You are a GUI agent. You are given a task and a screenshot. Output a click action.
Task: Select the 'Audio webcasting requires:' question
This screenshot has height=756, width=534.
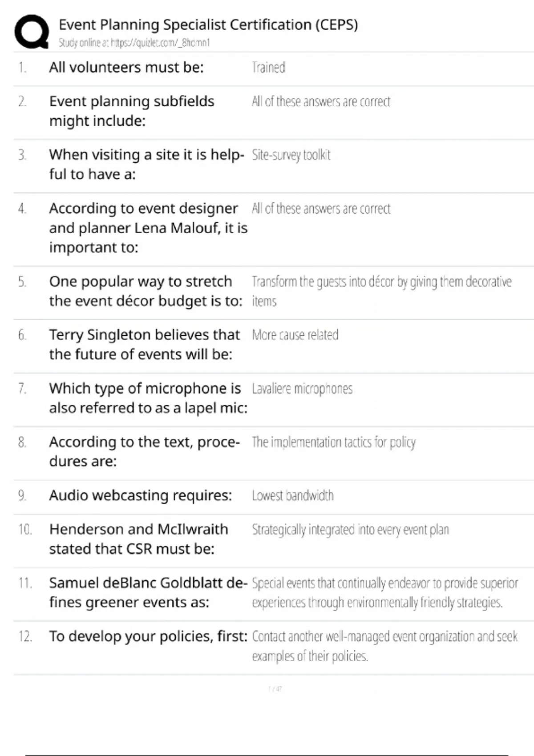coord(141,495)
